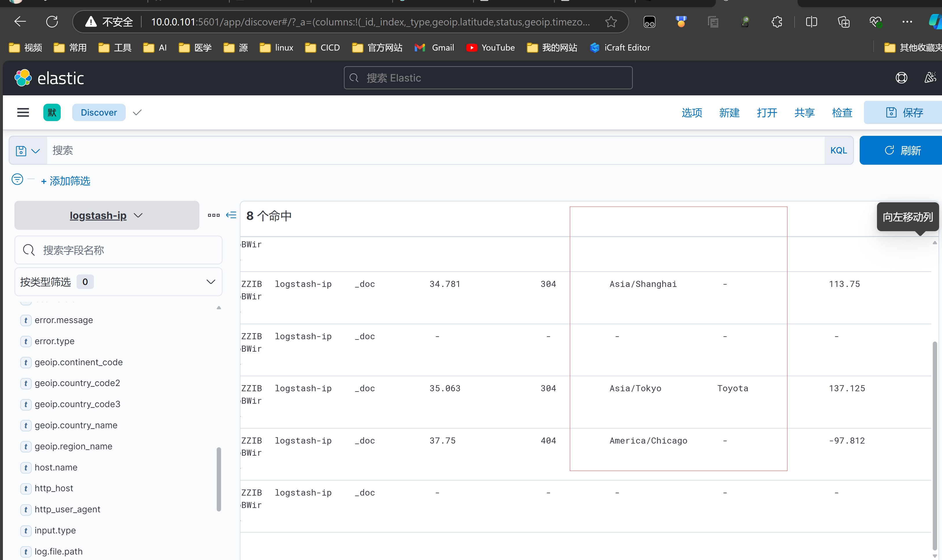This screenshot has height=560, width=942.
Task: Collapse the field sidebar arrow icon
Action: pyautogui.click(x=231, y=215)
